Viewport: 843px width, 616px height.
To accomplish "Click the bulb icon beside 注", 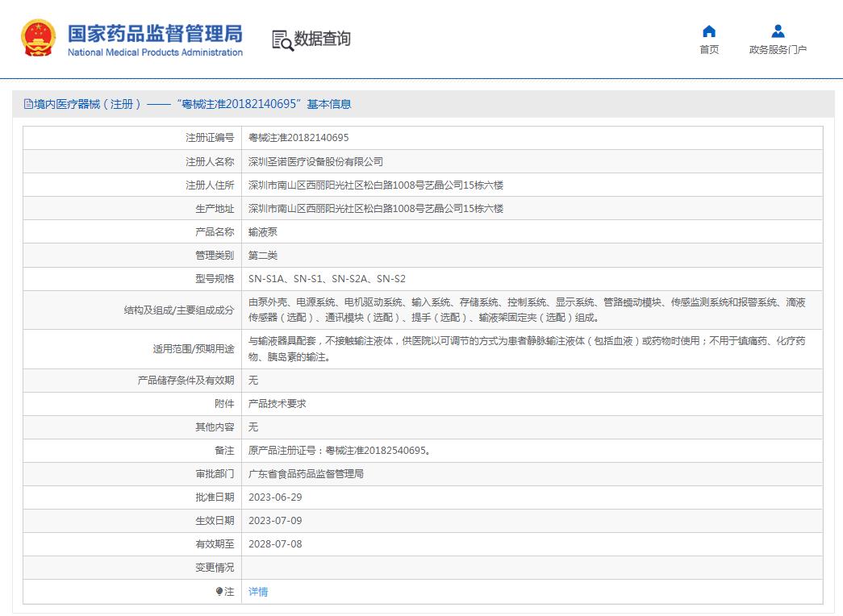I will [219, 591].
